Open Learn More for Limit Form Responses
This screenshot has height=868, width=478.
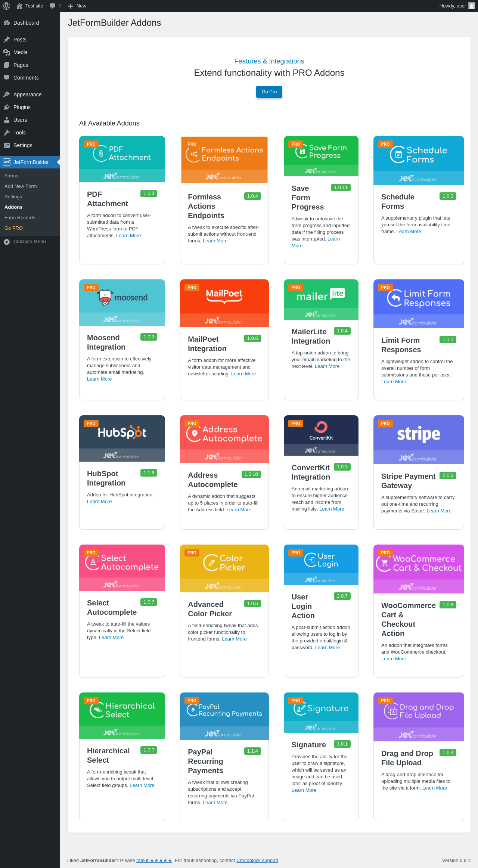[x=394, y=382]
